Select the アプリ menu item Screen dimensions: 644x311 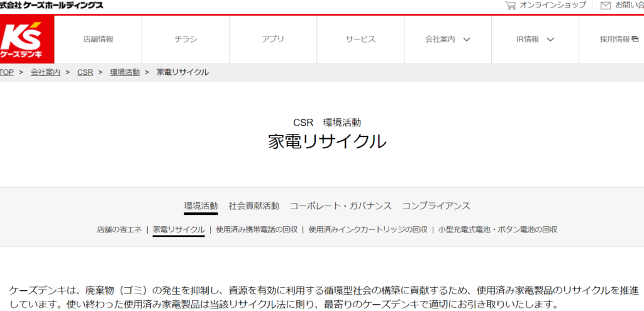(273, 40)
